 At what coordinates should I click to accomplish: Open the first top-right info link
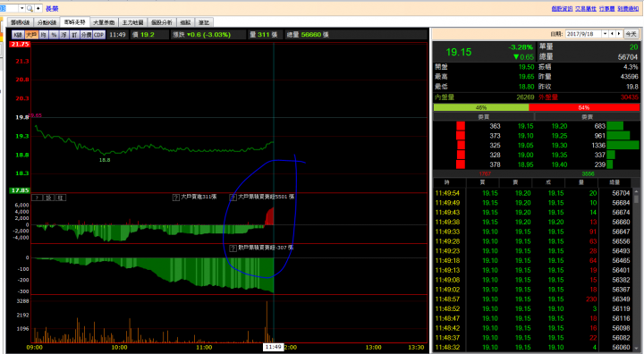click(562, 9)
